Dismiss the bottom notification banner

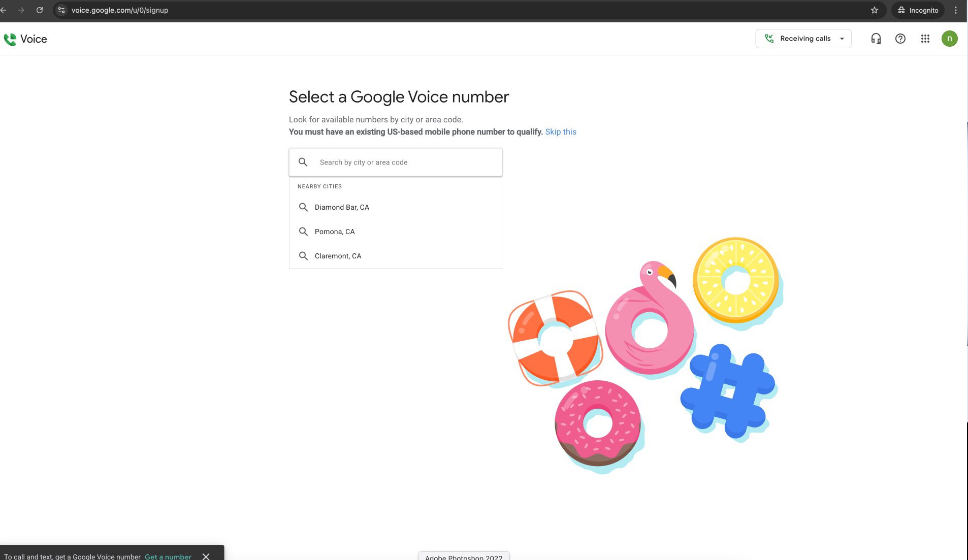coord(206,556)
